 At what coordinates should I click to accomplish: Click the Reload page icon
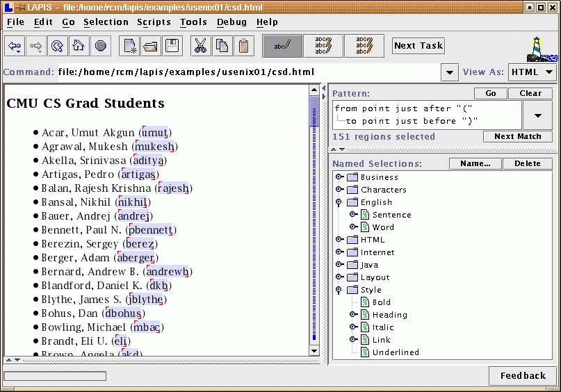click(x=58, y=47)
